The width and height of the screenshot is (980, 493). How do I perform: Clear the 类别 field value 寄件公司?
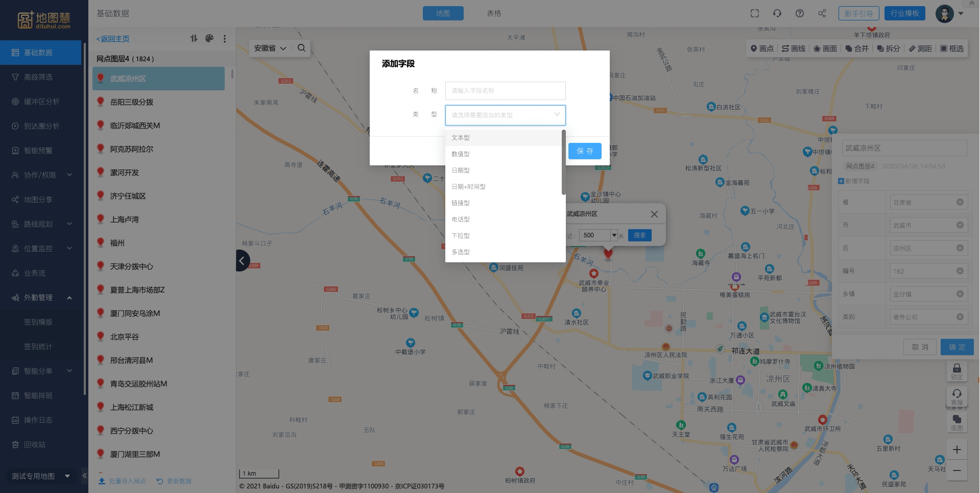coord(960,317)
